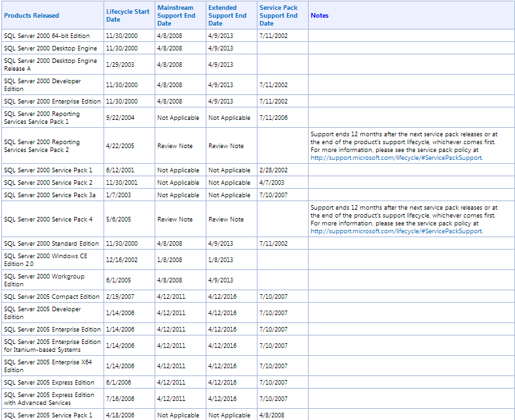Select SQL Server 2000 Enterprise Edition cell

[52, 102]
